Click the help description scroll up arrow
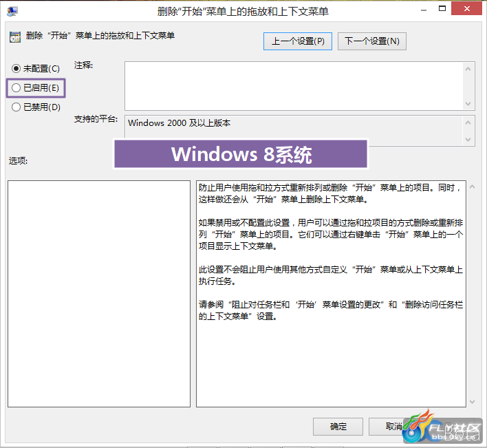This screenshot has width=487, height=448. click(472, 186)
